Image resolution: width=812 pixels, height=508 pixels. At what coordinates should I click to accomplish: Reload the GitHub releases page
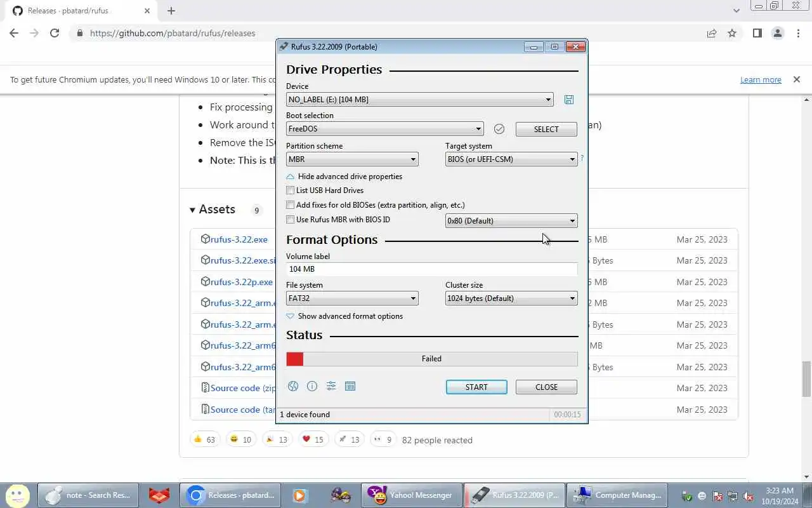click(55, 33)
